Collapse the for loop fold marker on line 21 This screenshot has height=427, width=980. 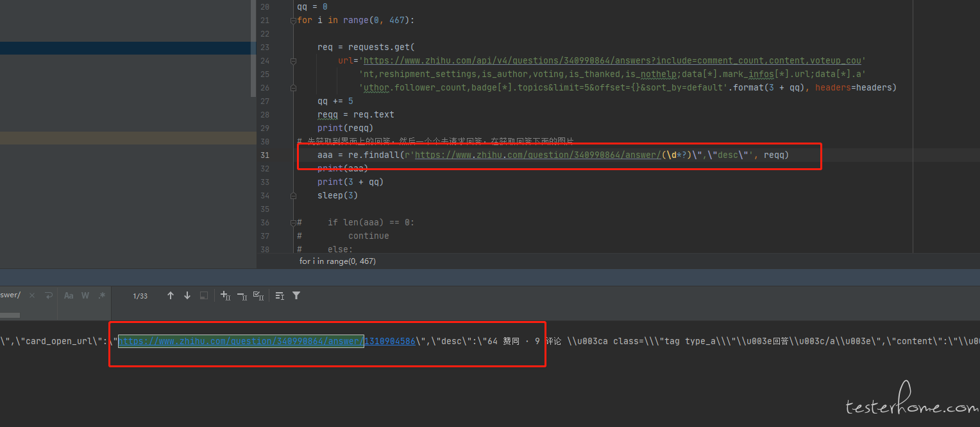tap(293, 21)
